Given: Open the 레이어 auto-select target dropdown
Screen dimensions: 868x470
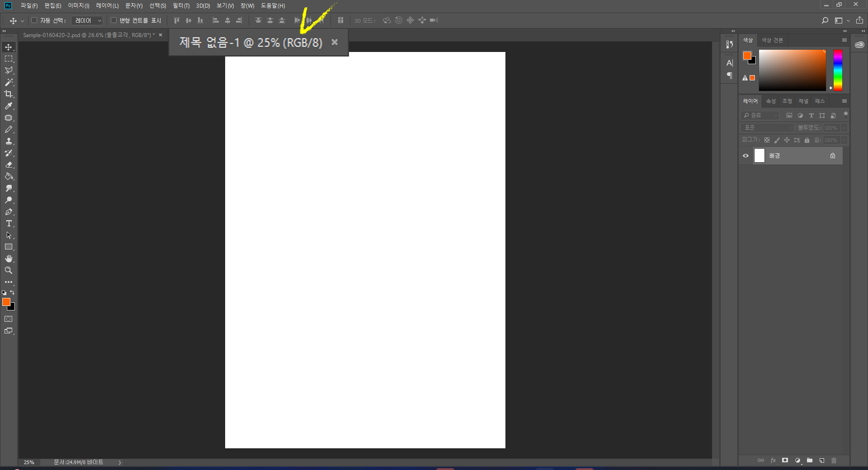Looking at the screenshot, I should pos(87,20).
